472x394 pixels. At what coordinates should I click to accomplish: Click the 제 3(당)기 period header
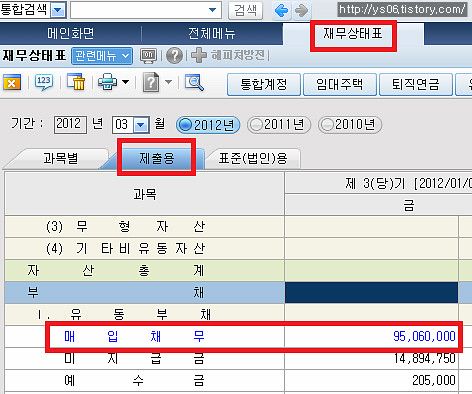pos(379,183)
